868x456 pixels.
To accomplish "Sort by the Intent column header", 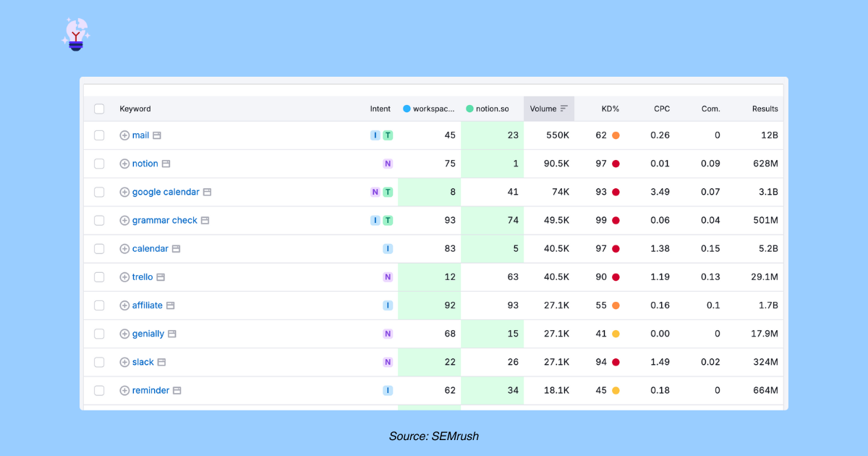I will (380, 109).
